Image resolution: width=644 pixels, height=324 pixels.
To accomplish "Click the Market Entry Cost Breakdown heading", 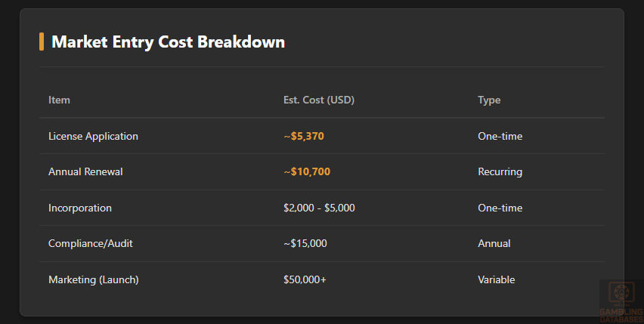I will pyautogui.click(x=168, y=42).
